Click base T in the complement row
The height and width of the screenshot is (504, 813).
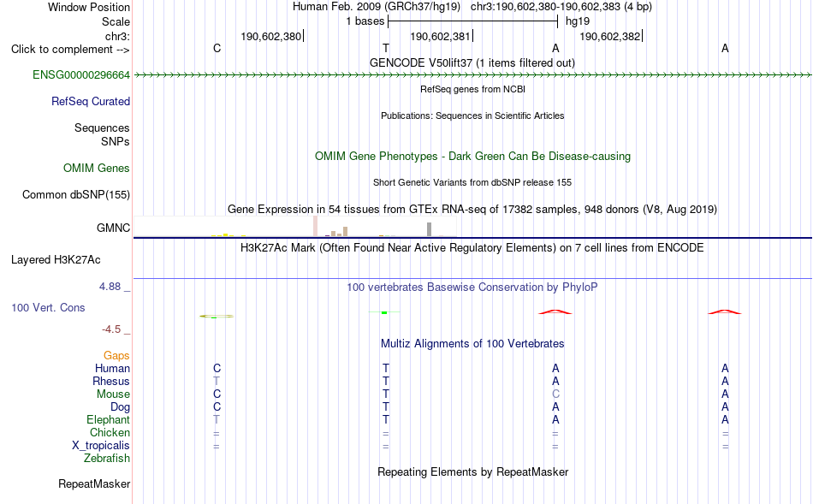[386, 48]
